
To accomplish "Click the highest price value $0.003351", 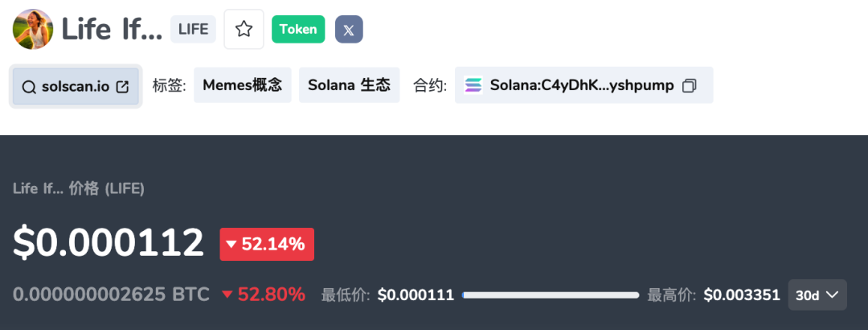I will 742,295.
